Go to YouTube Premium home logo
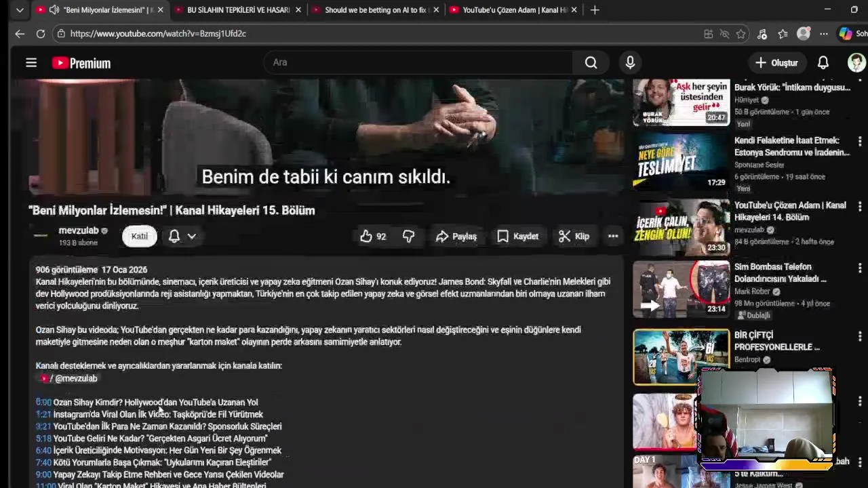The image size is (868, 488). [x=81, y=63]
